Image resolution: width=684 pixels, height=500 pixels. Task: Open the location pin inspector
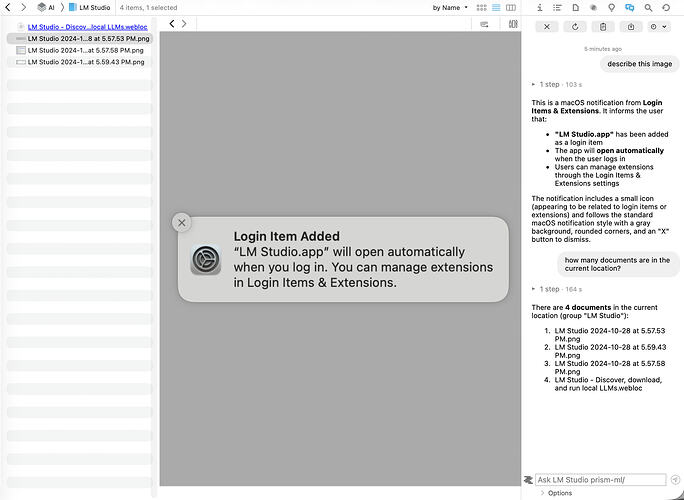click(x=612, y=7)
